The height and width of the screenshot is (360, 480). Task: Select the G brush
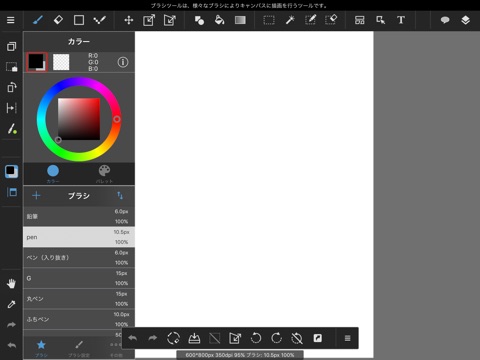79,278
